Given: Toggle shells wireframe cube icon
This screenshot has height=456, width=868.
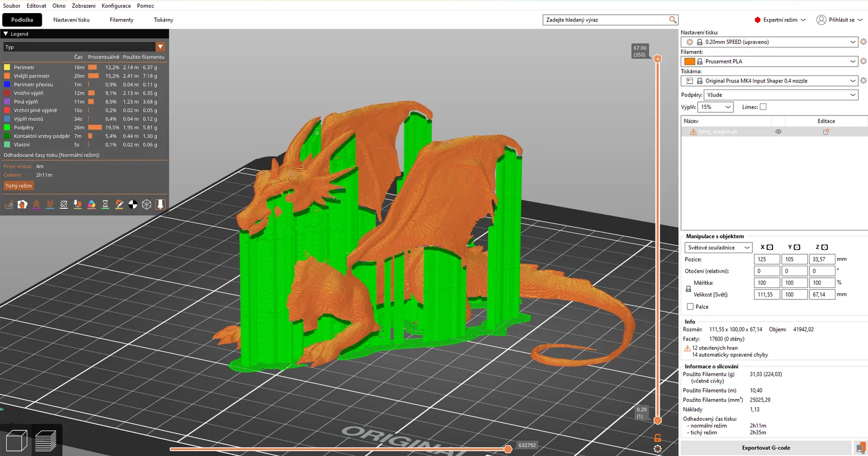Looking at the screenshot, I should pos(146,204).
